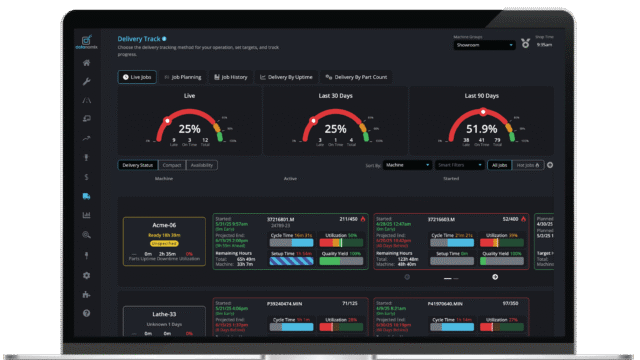640x360 pixels.
Task: Click the round plus icon below Acme-06 jobs
Action: (495, 277)
